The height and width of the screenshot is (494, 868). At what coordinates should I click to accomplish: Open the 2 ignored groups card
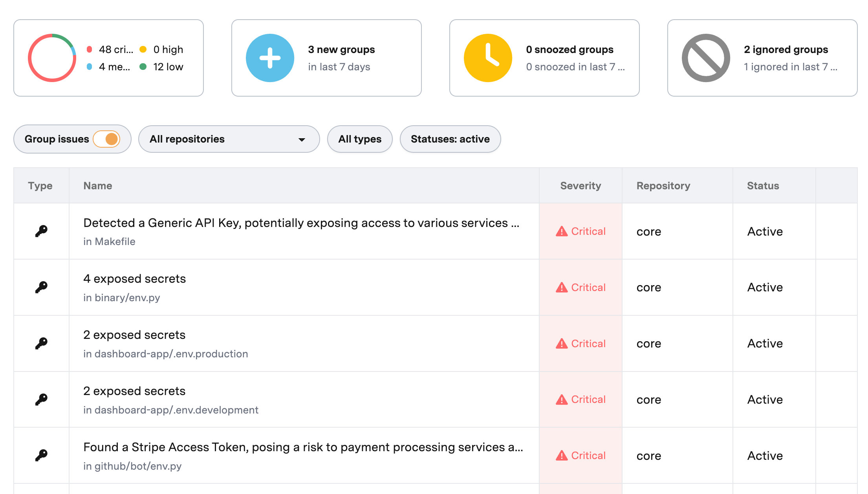[786, 50]
